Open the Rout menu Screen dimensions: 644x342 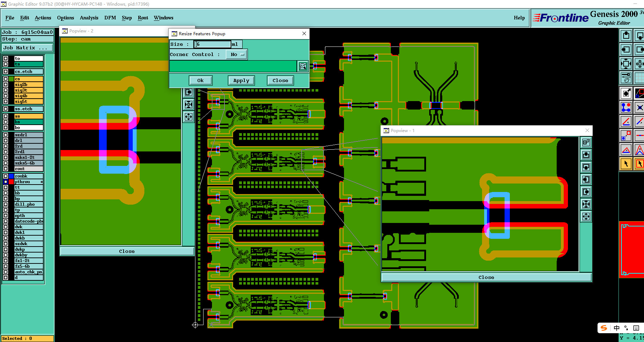click(143, 18)
